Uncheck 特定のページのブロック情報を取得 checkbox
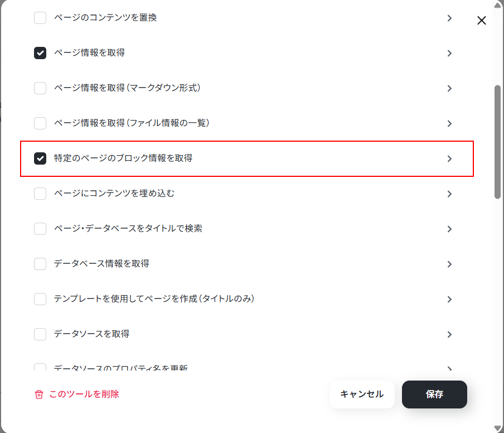This screenshot has width=504, height=433. point(40,158)
